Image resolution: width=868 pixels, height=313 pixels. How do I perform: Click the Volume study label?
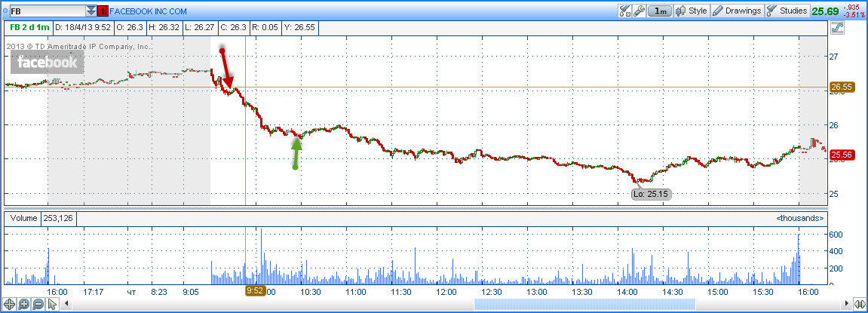click(x=23, y=218)
